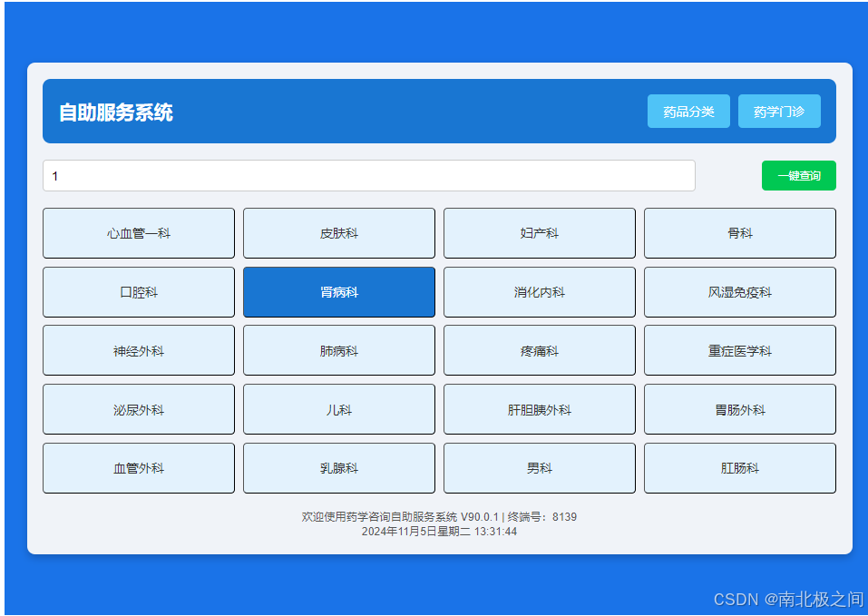Viewport: 868px width, 616px height.
Task: Select the 皮肤科 dermatology department
Action: [x=338, y=233]
